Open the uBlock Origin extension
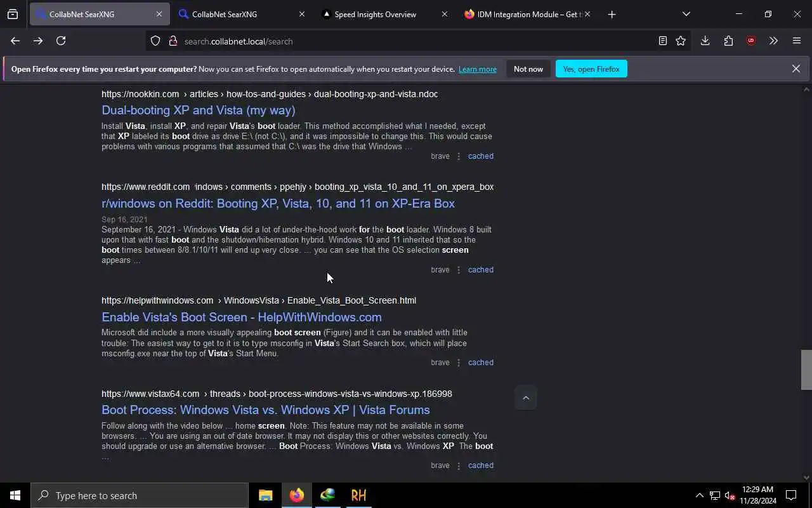The width and height of the screenshot is (812, 508). pyautogui.click(x=751, y=41)
